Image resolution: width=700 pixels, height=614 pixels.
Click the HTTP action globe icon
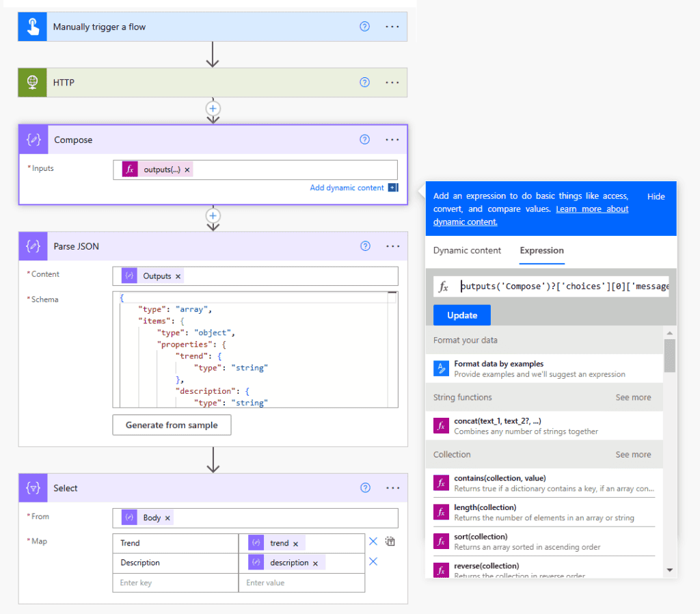32,82
